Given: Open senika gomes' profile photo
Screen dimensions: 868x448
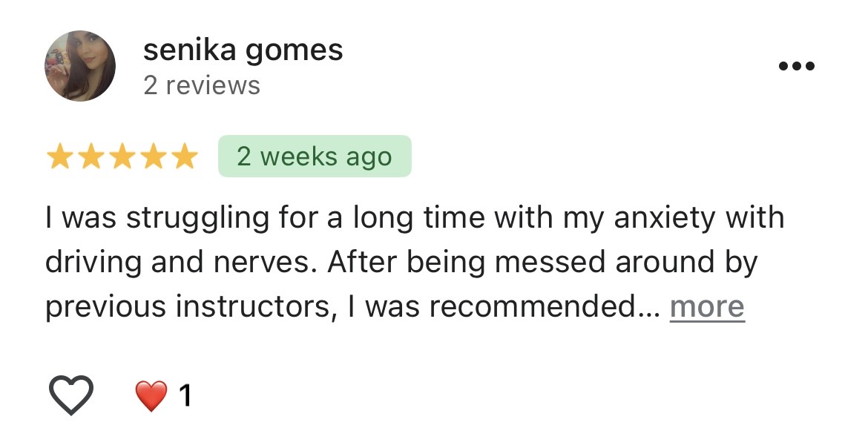Looking at the screenshot, I should tap(80, 66).
